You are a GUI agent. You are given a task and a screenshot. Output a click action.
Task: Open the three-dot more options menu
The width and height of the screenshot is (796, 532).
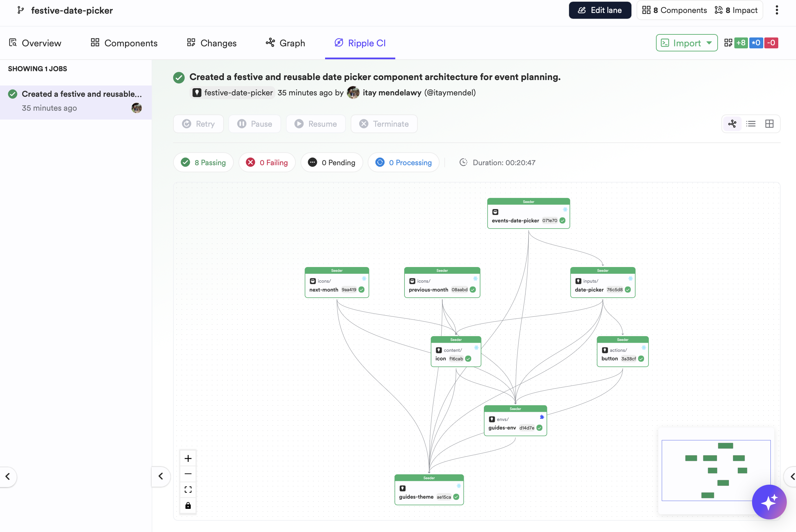(x=777, y=10)
